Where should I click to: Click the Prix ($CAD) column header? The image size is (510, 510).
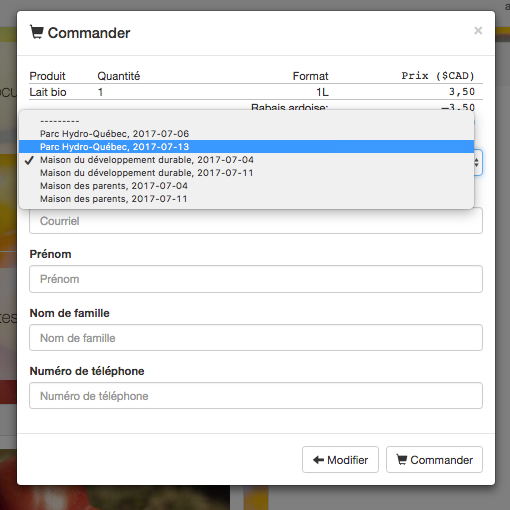click(x=438, y=76)
